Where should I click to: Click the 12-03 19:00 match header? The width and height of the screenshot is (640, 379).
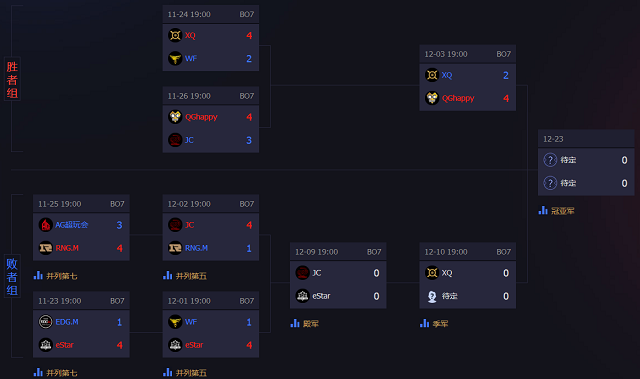tap(468, 54)
